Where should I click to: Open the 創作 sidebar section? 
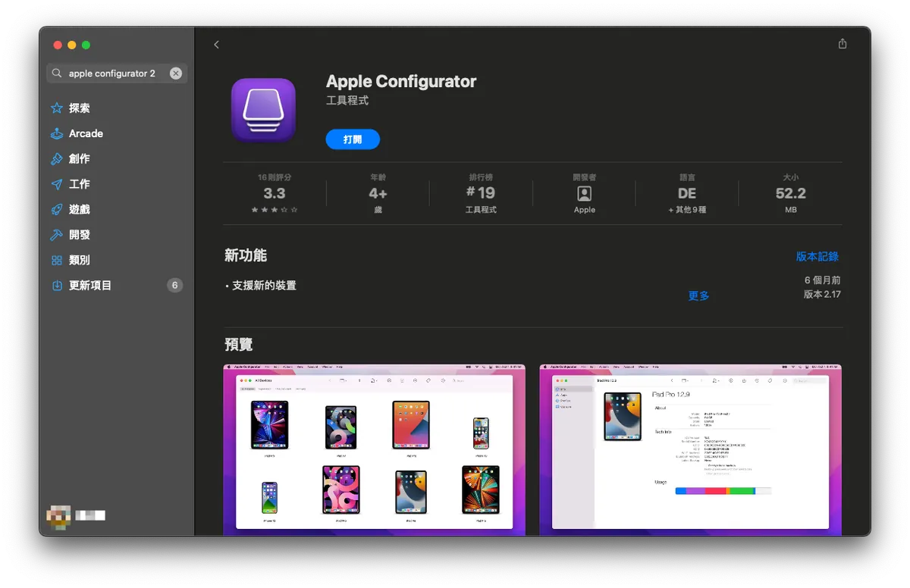pos(79,159)
